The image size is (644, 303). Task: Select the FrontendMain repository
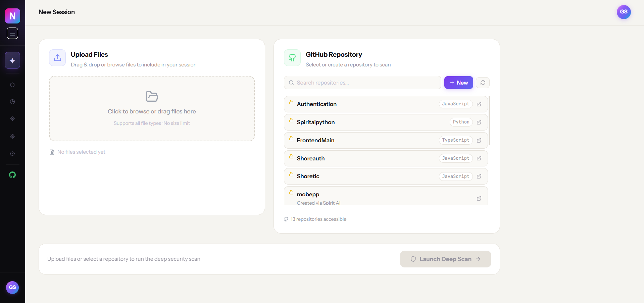click(x=386, y=141)
